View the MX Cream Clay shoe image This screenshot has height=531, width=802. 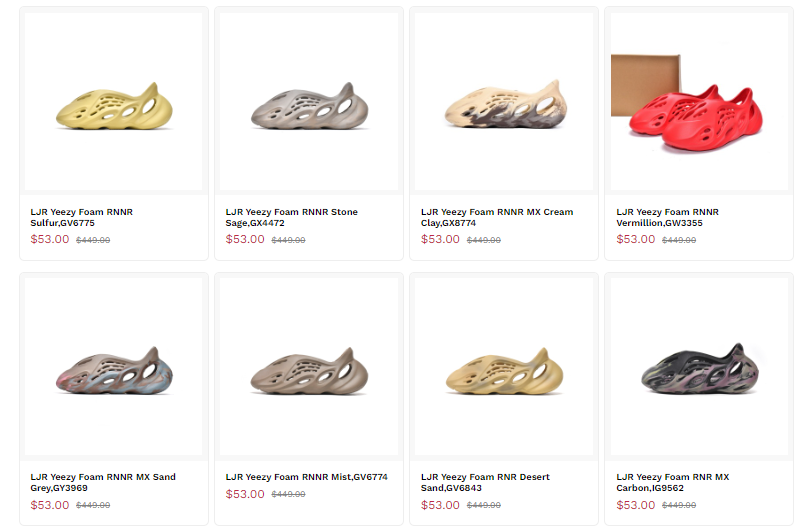tap(504, 105)
